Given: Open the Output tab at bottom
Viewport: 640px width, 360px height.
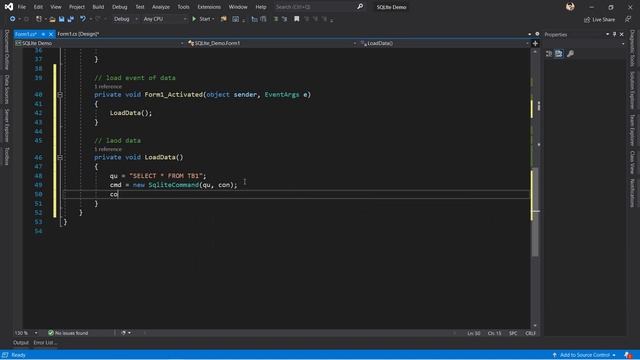Looking at the screenshot, I should [x=21, y=342].
